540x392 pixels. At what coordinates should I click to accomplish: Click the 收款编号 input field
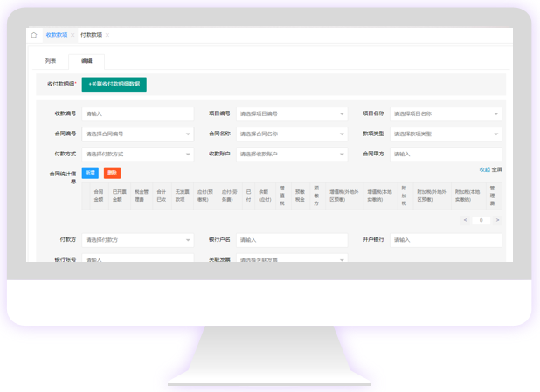(137, 114)
